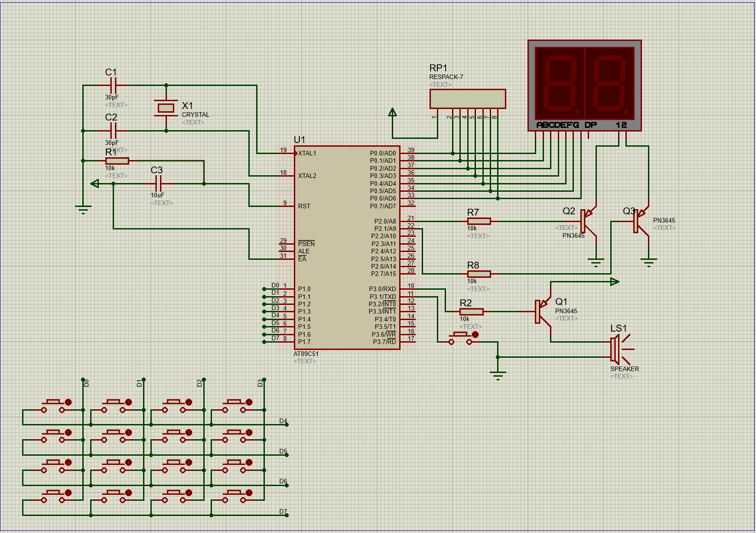Toggle latch dot on the P3.1 push button
The width and height of the screenshot is (756, 533).
click(x=475, y=335)
